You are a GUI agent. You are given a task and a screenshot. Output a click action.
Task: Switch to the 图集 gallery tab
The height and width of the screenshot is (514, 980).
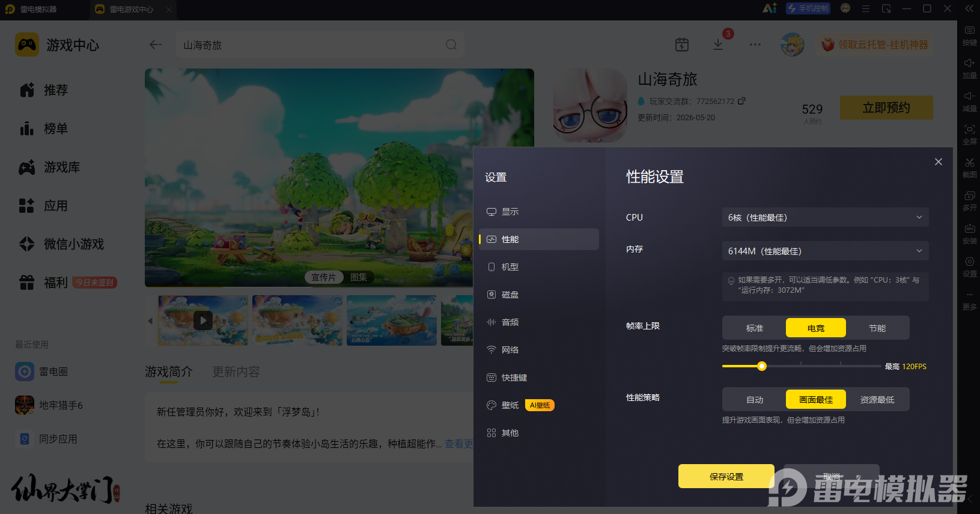(x=359, y=277)
